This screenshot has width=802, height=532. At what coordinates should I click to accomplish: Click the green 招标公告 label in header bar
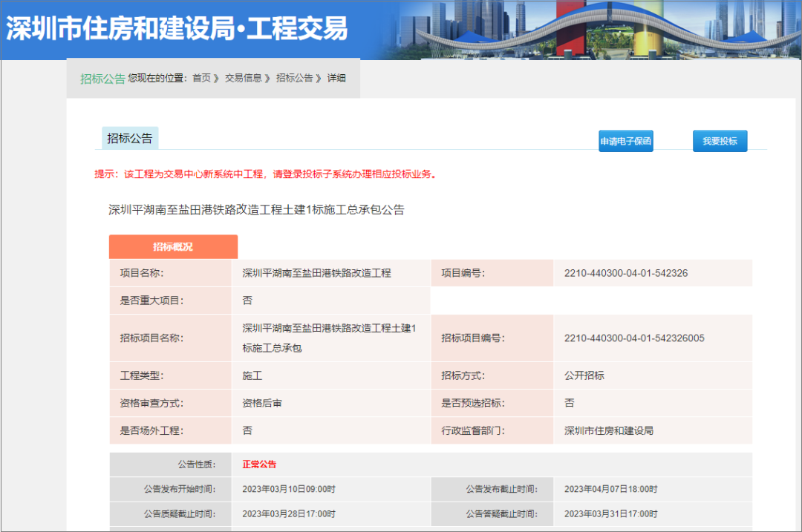pyautogui.click(x=102, y=79)
